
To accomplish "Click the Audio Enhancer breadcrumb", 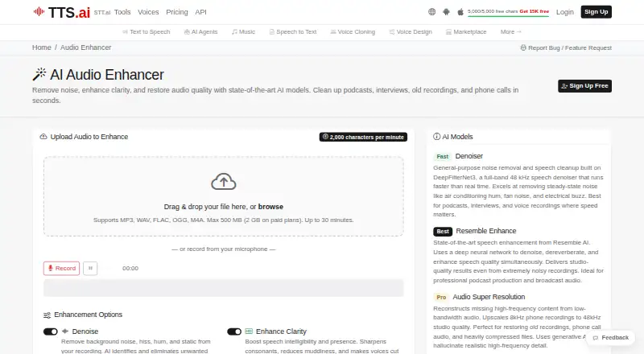I will 86,47.
